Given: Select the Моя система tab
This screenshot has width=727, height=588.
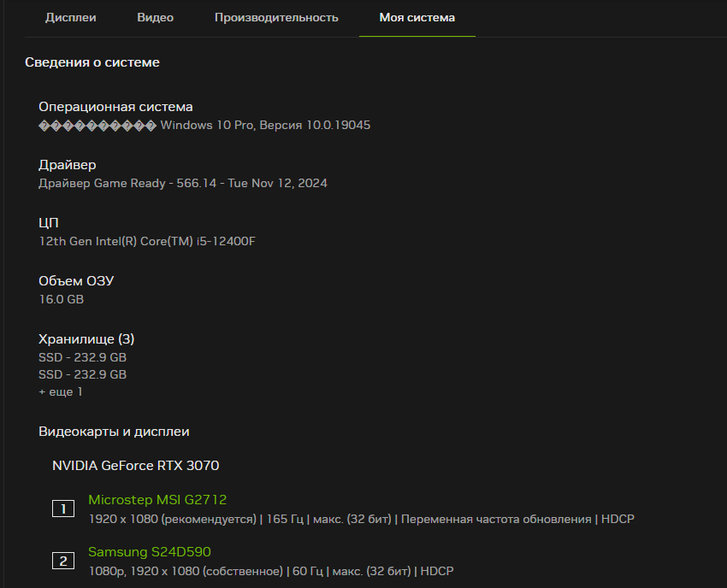Looking at the screenshot, I should (x=417, y=18).
